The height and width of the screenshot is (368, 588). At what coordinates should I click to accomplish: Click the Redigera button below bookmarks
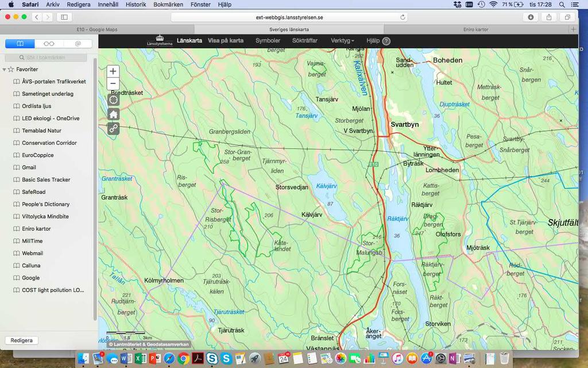[x=21, y=340]
